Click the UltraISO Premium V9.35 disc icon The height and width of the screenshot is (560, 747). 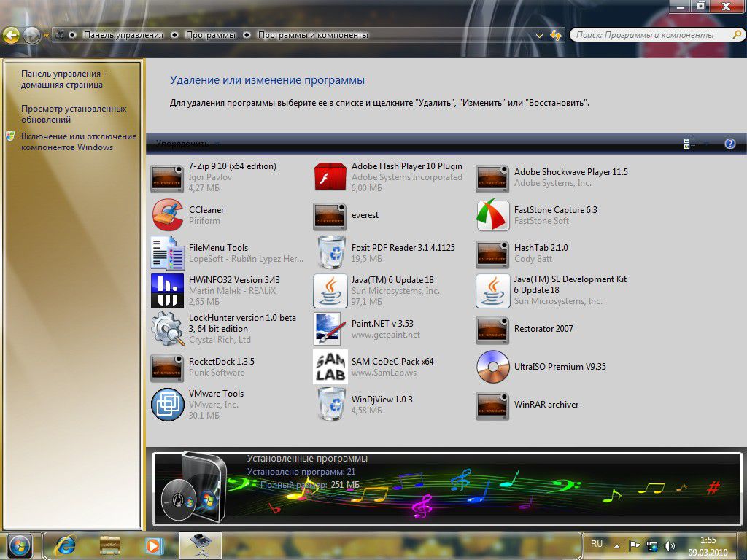point(492,367)
